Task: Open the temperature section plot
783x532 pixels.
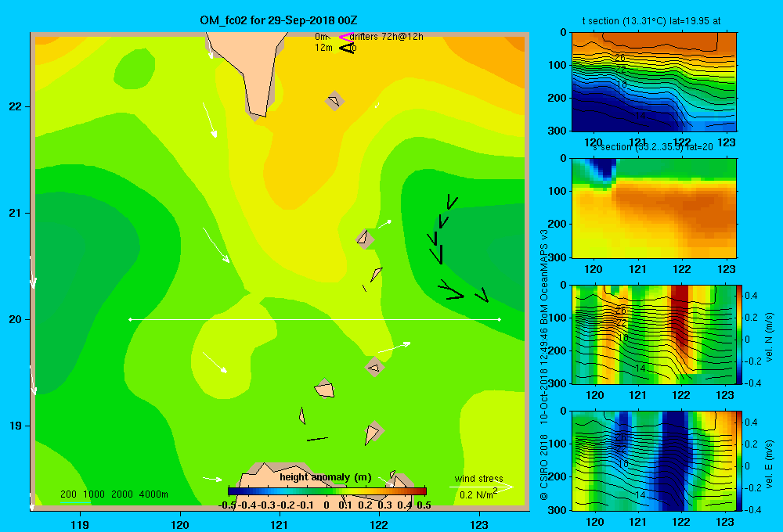Action: tap(654, 82)
